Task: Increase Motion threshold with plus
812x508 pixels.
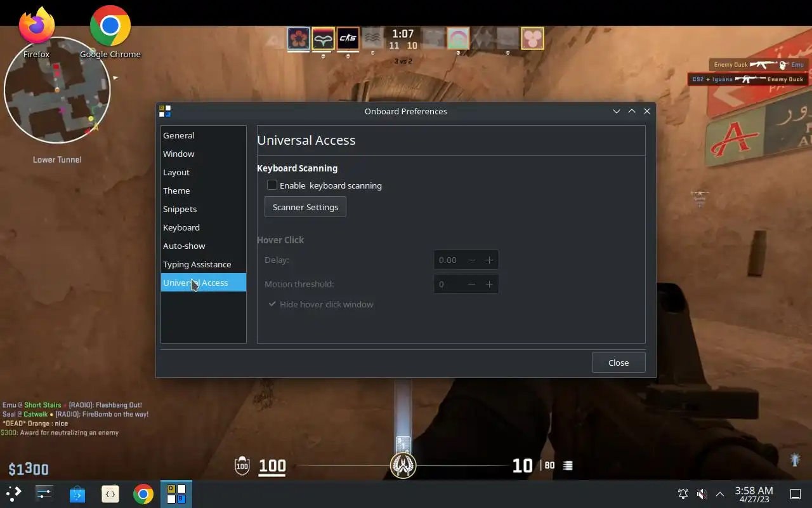Action: 489,284
